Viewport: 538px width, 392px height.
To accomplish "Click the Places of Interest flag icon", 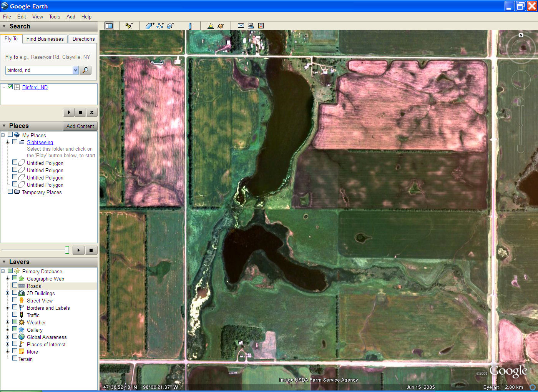I will (22, 344).
